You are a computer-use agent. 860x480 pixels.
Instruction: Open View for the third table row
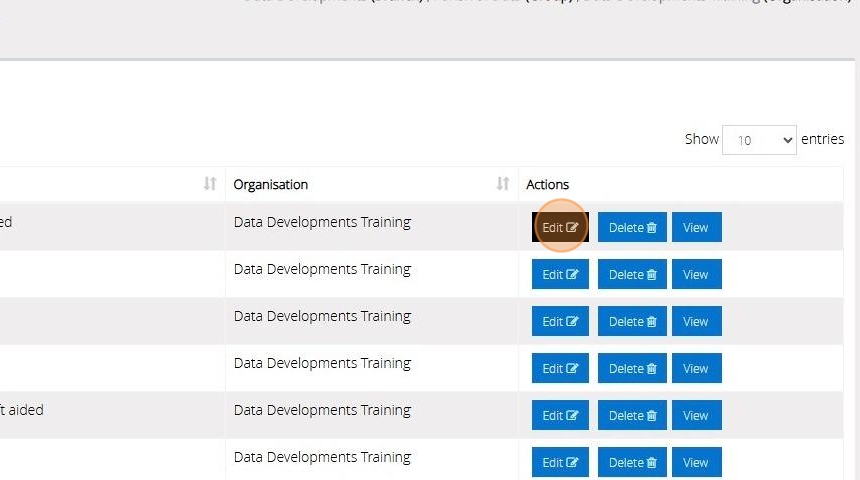(x=697, y=321)
